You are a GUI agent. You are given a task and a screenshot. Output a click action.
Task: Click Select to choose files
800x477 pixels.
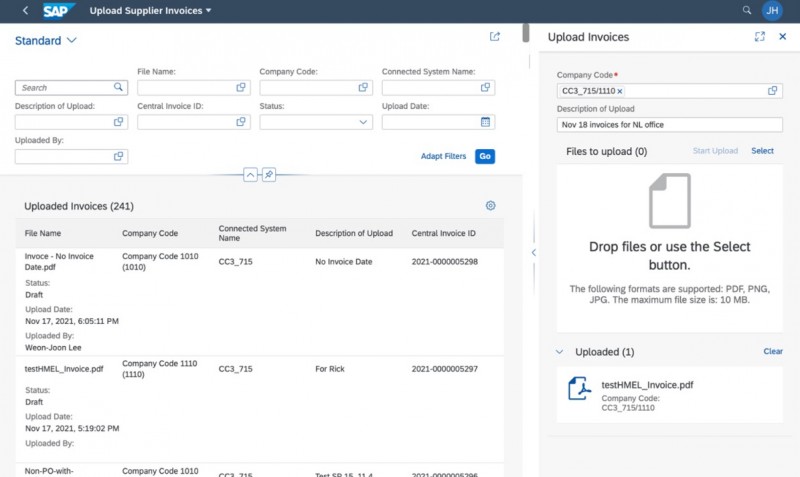[x=762, y=151]
